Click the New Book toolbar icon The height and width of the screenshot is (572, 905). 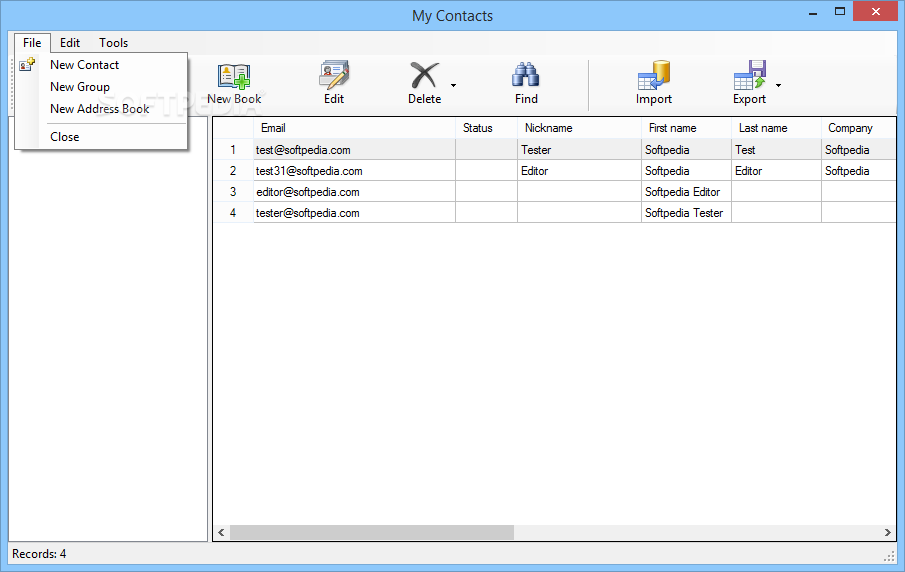click(x=234, y=76)
